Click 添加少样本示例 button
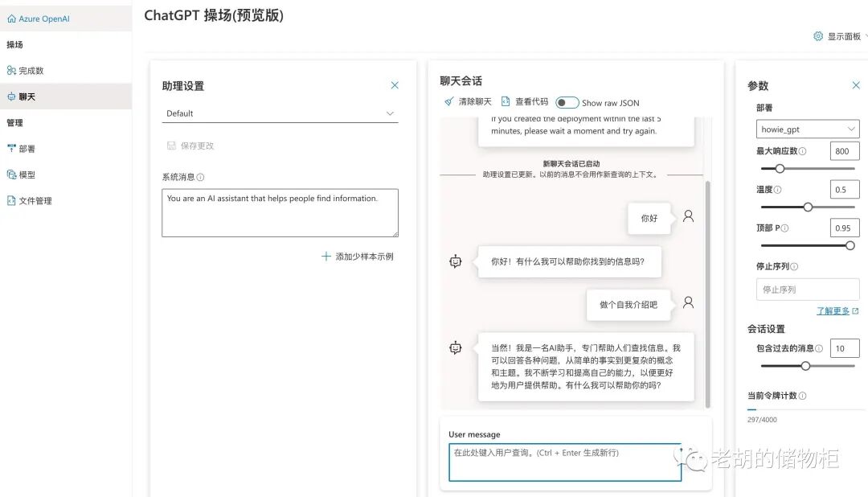This screenshot has height=497, width=868. point(358,257)
